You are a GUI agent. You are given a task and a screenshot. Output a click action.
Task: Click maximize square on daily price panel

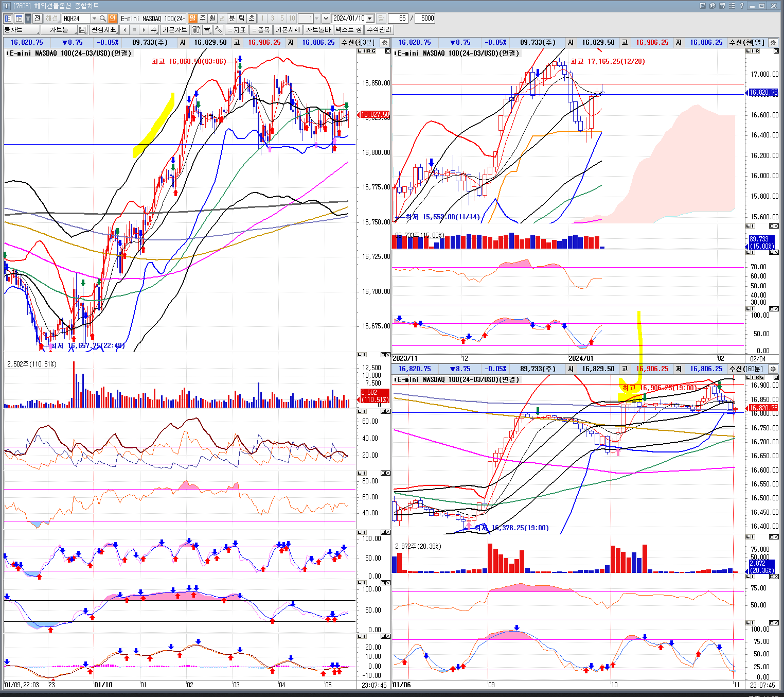tap(776, 51)
